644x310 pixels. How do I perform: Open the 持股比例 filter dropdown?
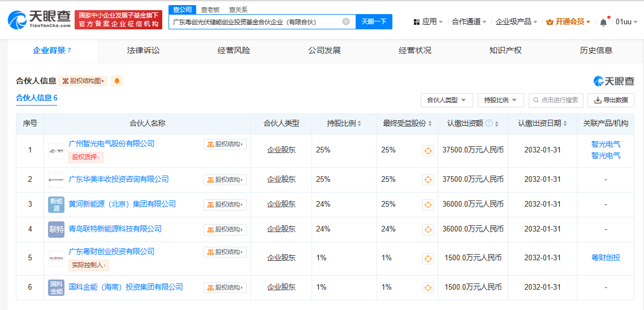pyautogui.click(x=500, y=100)
